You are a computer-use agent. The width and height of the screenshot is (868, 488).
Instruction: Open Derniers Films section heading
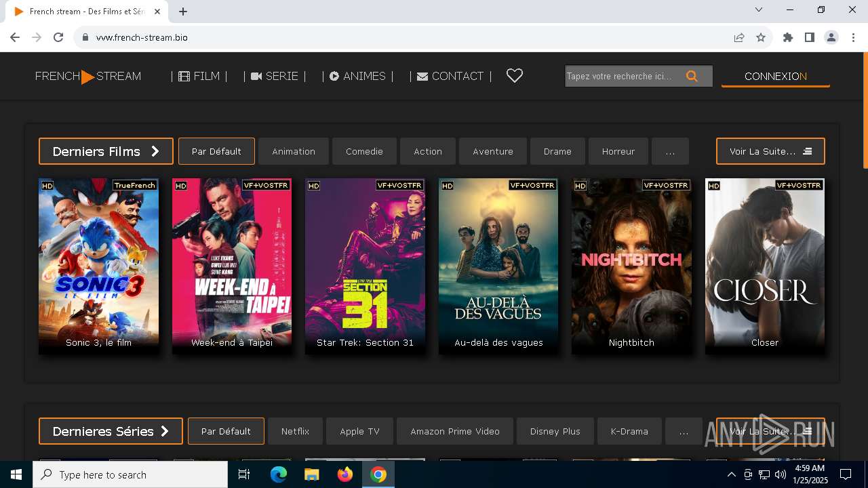pos(106,151)
